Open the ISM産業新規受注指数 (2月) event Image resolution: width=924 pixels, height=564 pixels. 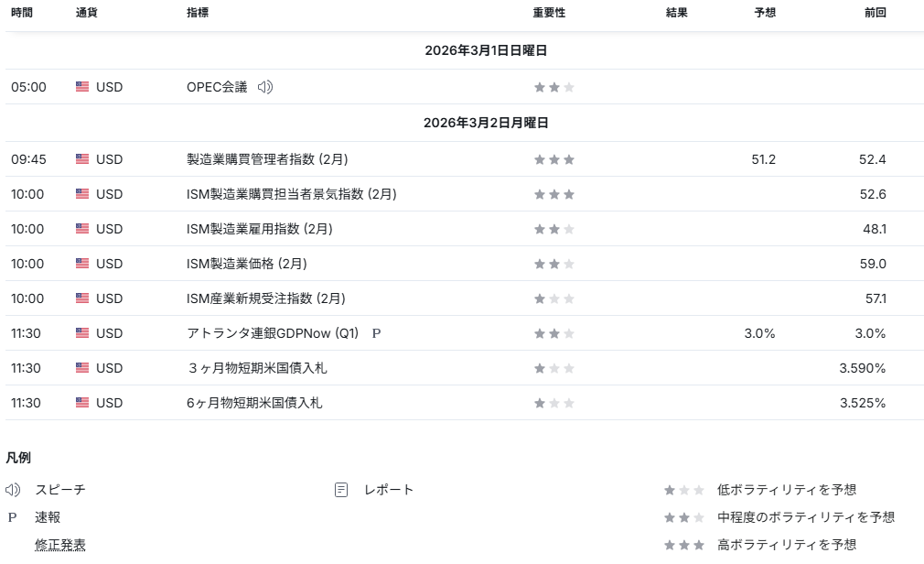[x=265, y=298]
